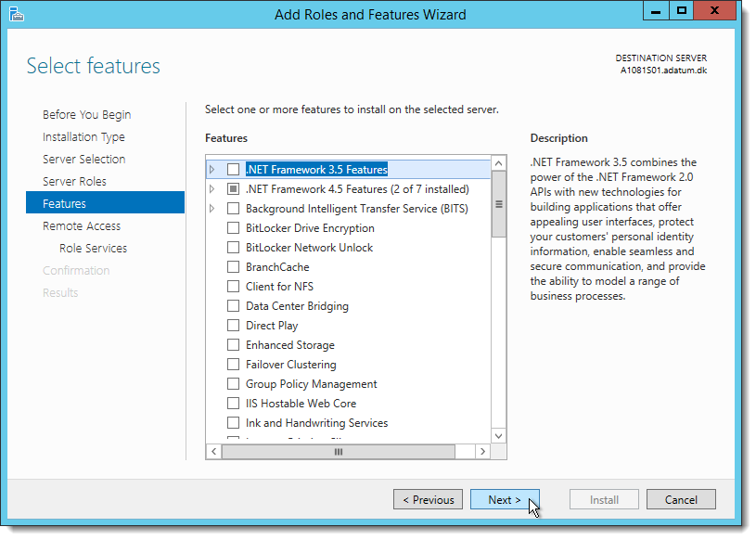Cancel the wizard

[681, 499]
